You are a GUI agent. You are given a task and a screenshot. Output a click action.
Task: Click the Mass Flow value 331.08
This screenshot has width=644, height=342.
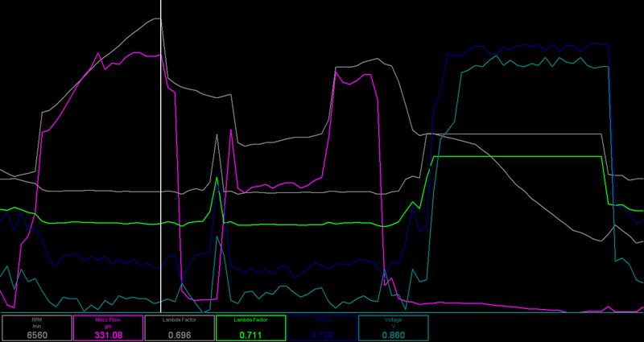click(x=107, y=333)
